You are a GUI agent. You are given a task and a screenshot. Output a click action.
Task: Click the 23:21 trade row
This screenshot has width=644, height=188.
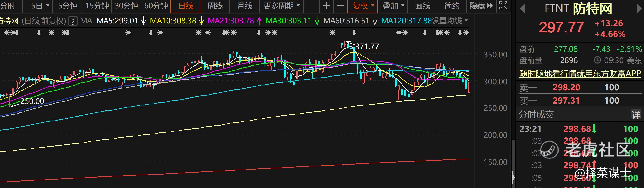pyautogui.click(x=580, y=129)
